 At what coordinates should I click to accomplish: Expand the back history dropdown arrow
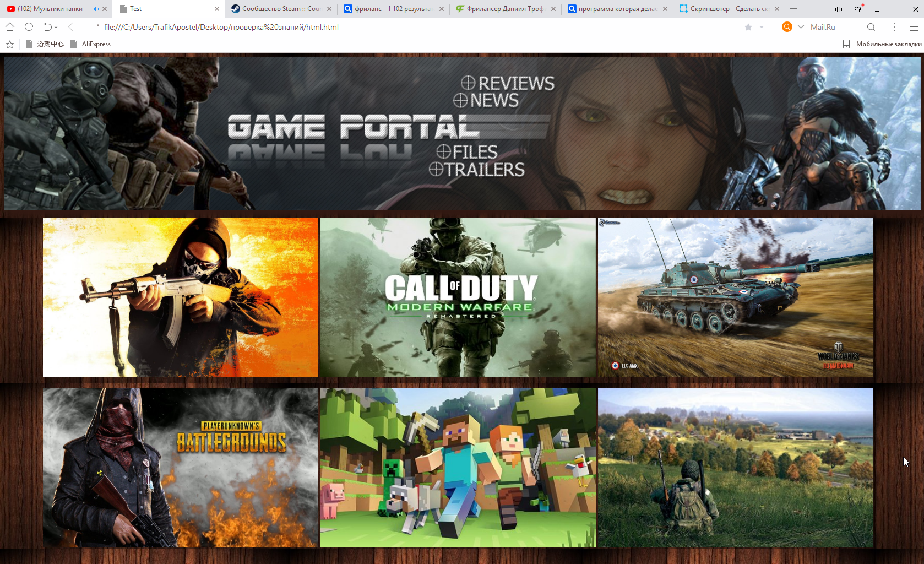tap(56, 27)
